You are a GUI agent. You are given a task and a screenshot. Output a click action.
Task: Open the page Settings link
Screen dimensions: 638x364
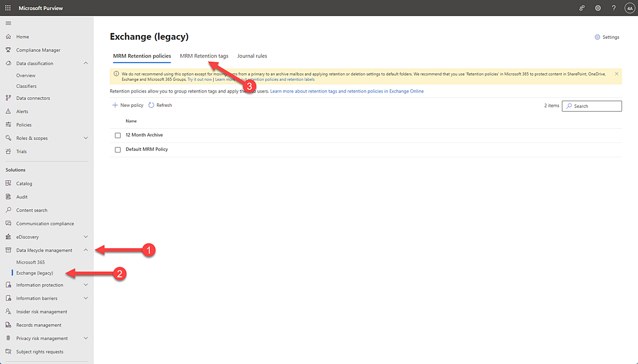tap(607, 37)
